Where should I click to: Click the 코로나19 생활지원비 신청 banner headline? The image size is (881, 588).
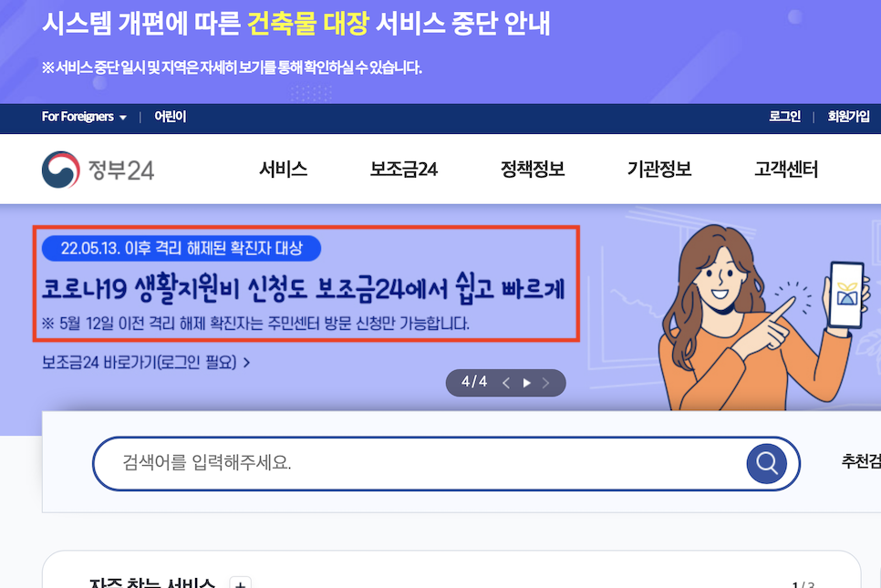304,288
